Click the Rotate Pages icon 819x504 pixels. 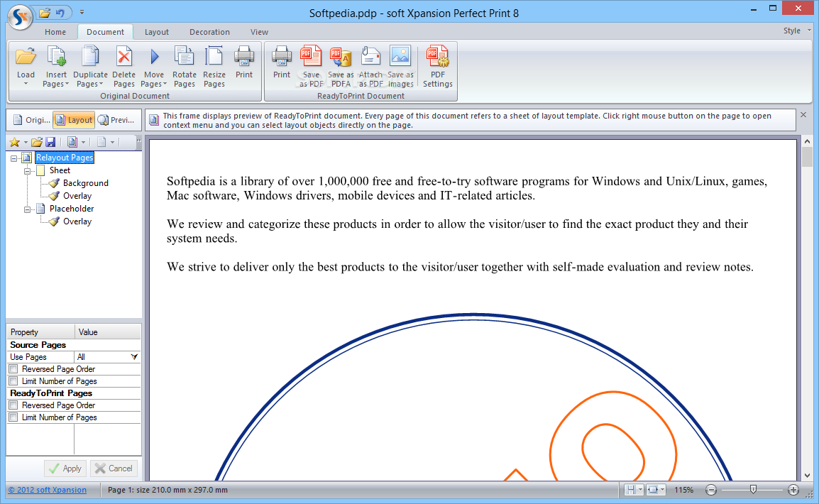pos(184,56)
